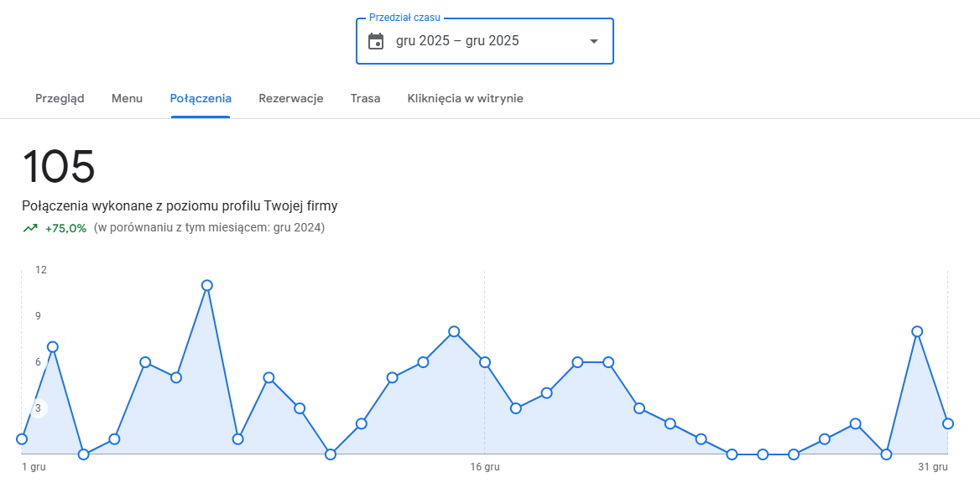Click the '16 gru' axis label
This screenshot has width=980, height=488.
pyautogui.click(x=485, y=467)
